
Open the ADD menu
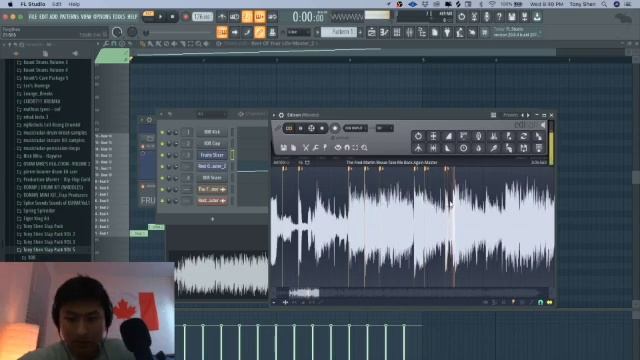pyautogui.click(x=53, y=17)
